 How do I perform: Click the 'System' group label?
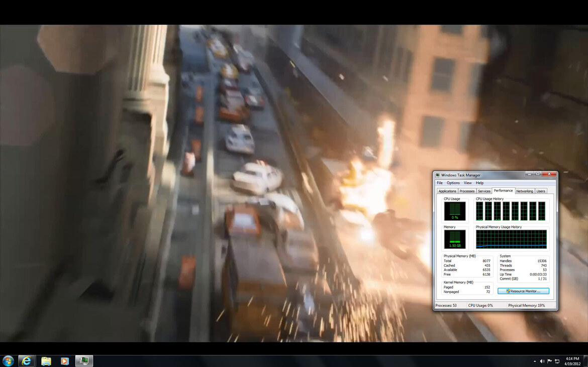[x=505, y=256]
